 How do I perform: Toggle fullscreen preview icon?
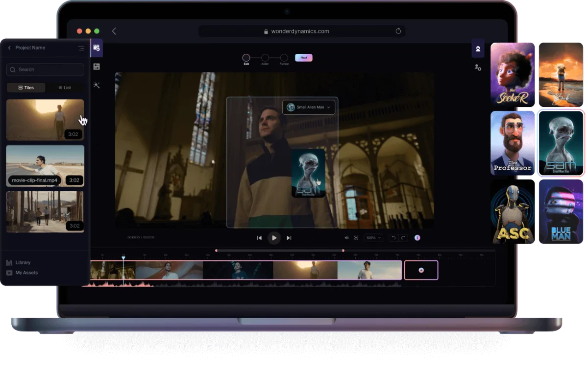[x=356, y=238]
